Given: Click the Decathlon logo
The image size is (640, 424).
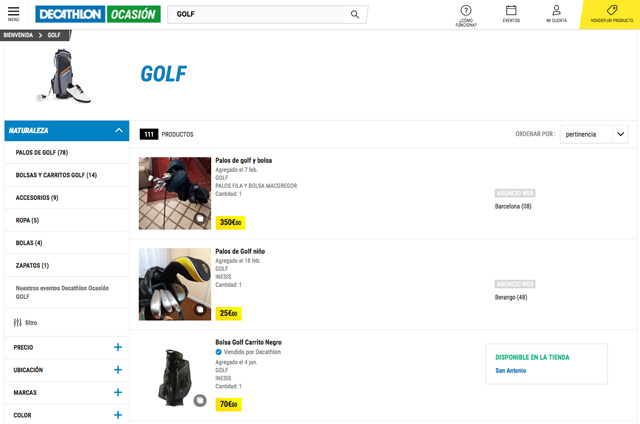Looking at the screenshot, I should click(x=70, y=14).
